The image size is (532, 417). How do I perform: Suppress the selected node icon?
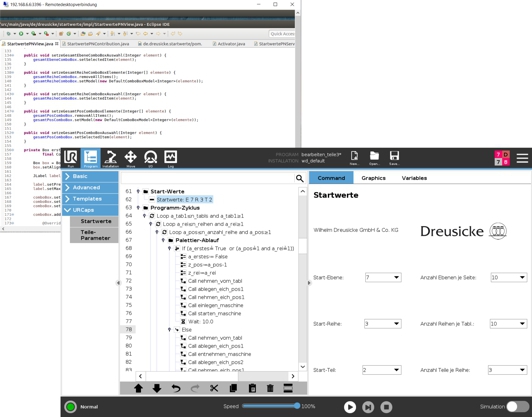pyautogui.click(x=288, y=388)
